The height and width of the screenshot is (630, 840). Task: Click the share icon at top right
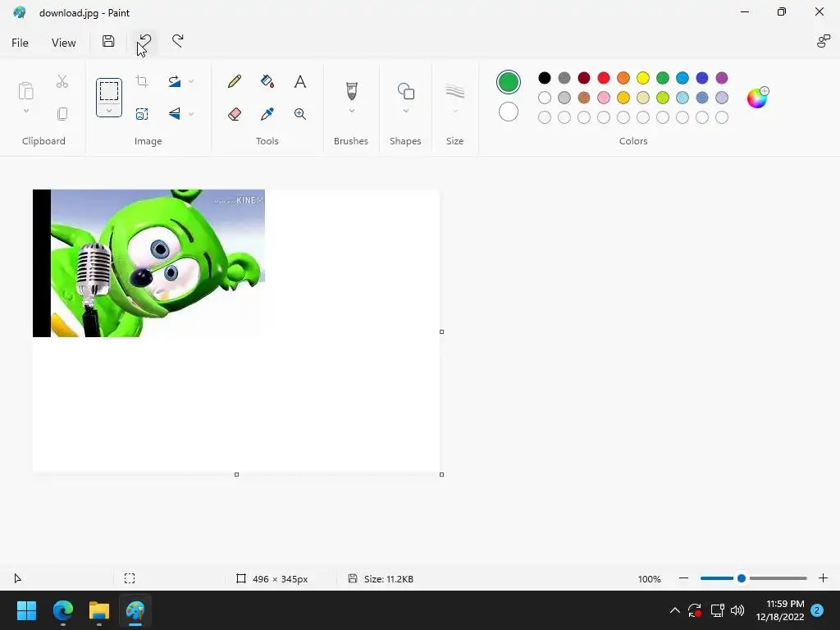point(824,41)
